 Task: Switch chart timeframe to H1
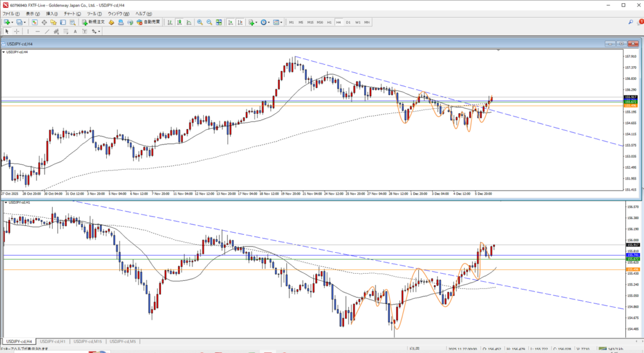[x=329, y=22]
